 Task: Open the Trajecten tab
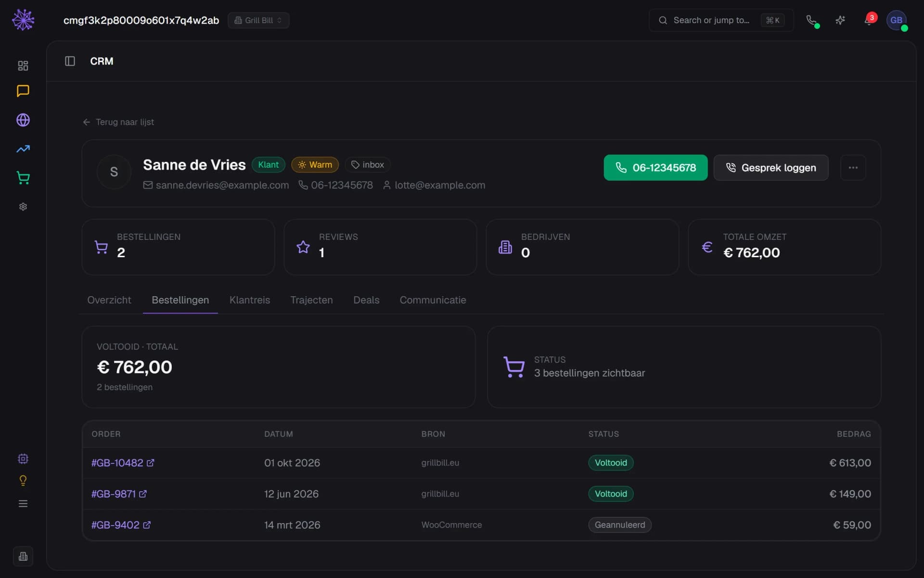coord(311,300)
